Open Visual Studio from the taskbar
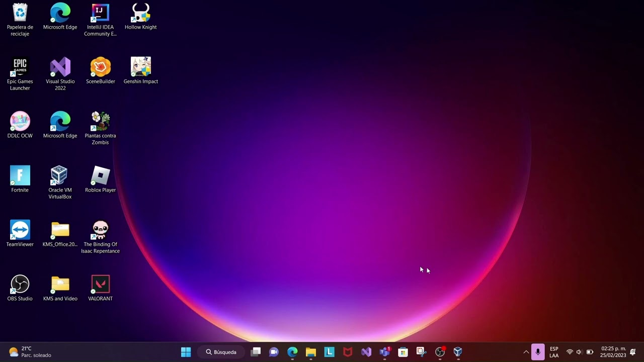644x362 pixels. [366, 352]
